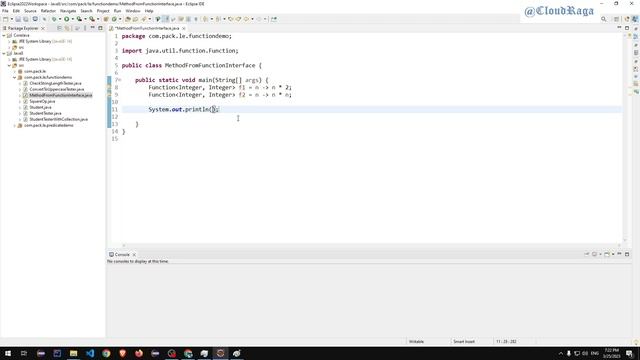640x360 pixels.
Task: Click the taskbar clock
Action: pos(611,353)
